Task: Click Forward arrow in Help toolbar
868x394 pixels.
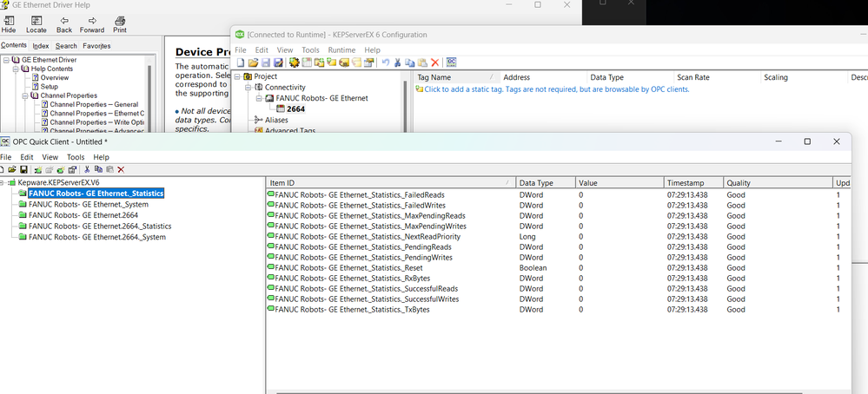Action: [92, 25]
